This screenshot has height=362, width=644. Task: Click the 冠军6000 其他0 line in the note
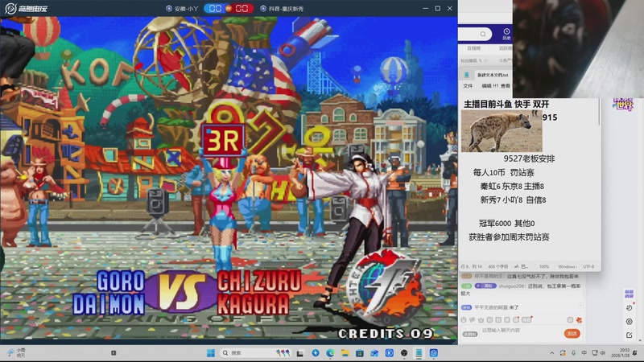pos(506,224)
